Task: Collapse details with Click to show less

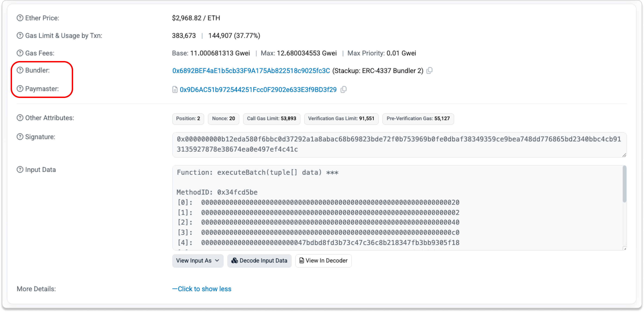Action: [x=202, y=289]
